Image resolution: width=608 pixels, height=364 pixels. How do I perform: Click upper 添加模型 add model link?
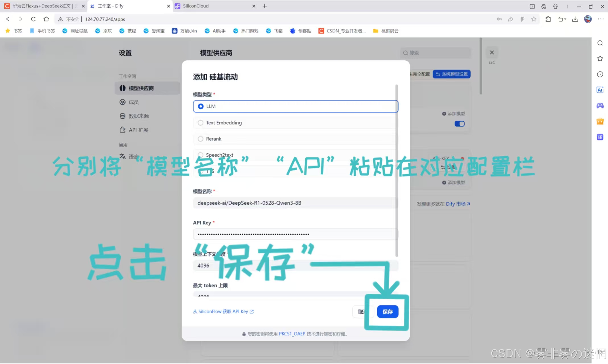453,114
